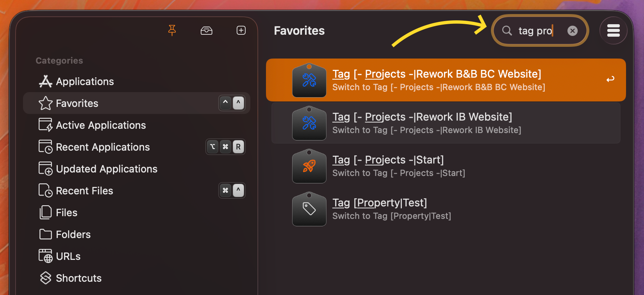Clear the search with the x button
The width and height of the screenshot is (644, 295).
[573, 30]
